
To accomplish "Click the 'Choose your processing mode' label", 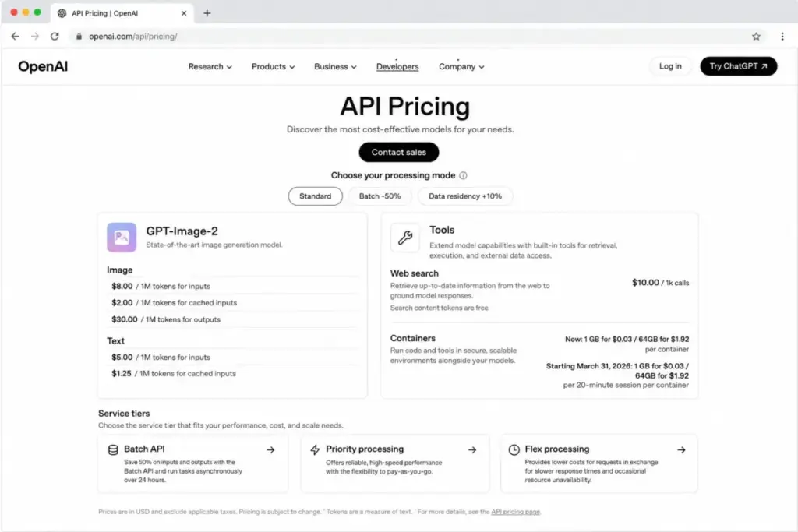I will tap(393, 175).
